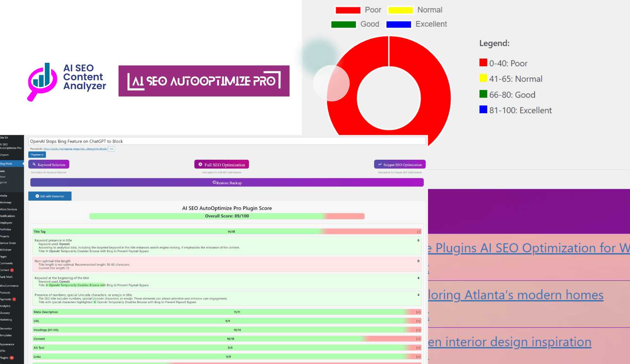Click the Перевести button under the permalink

(x=37, y=155)
